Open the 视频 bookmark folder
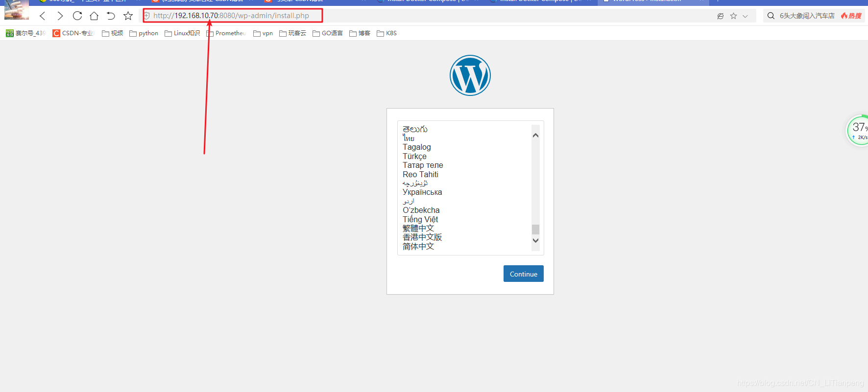This screenshot has height=392, width=868. coord(113,33)
